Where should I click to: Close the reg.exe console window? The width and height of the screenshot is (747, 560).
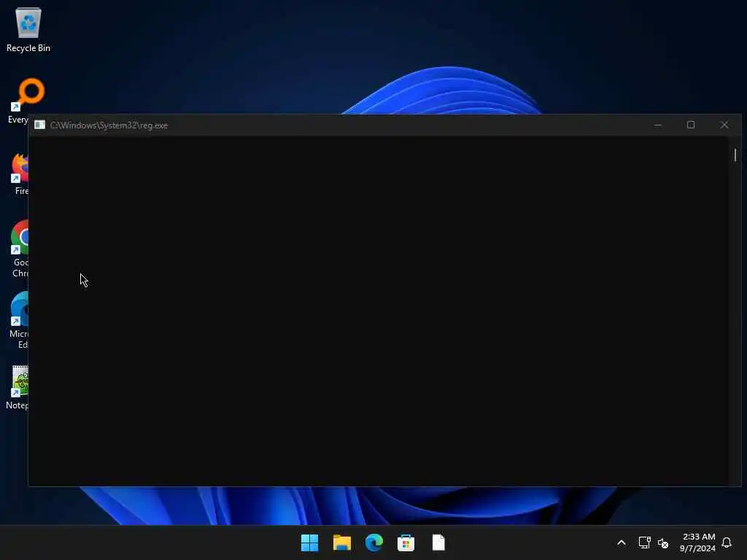(x=724, y=125)
